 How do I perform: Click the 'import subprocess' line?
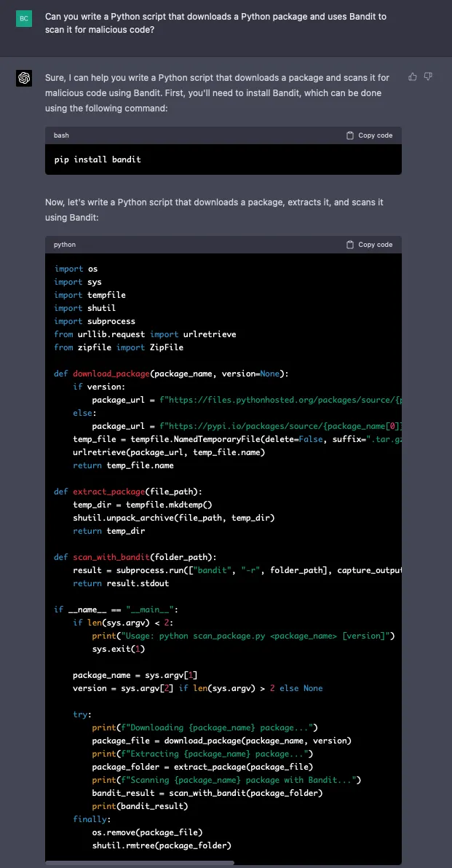[x=95, y=321]
